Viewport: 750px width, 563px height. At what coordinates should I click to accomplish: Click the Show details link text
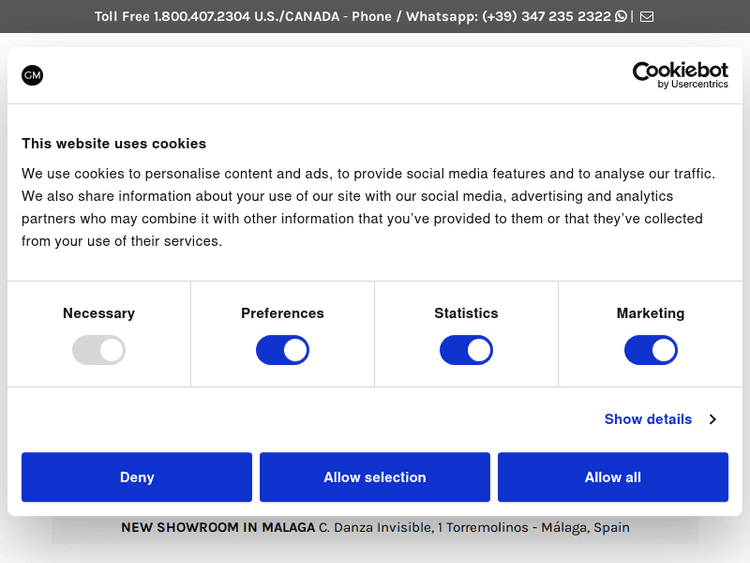click(x=648, y=419)
